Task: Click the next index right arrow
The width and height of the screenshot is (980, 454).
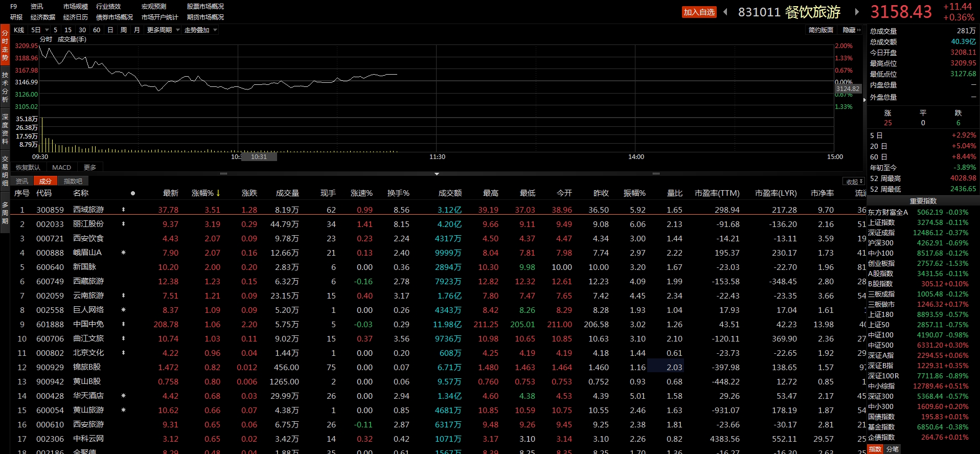Action: point(857,12)
